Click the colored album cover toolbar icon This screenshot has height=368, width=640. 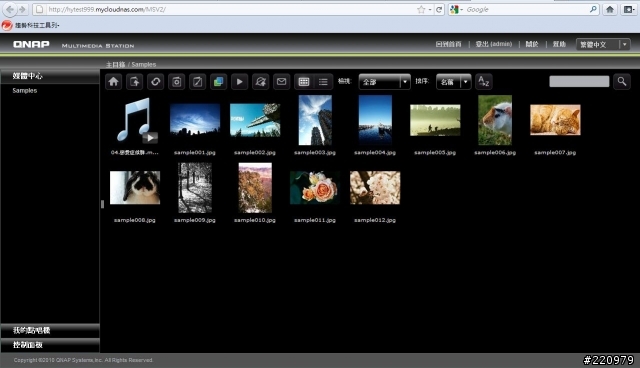point(218,82)
